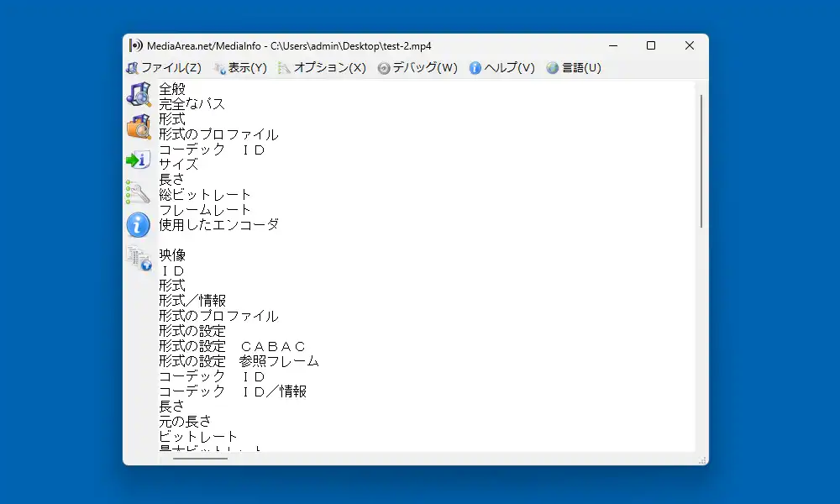Select the 映像 section heading
The image size is (840, 504).
click(x=172, y=255)
